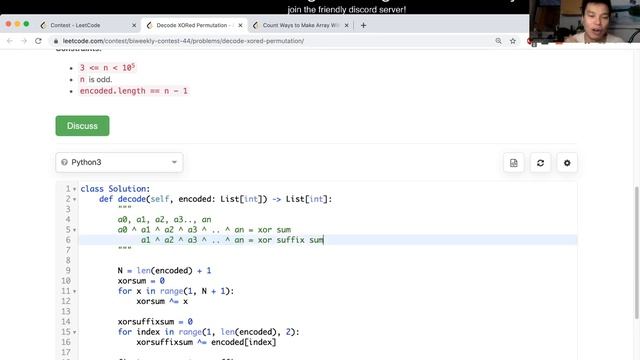
Task: Close the Count Ways to Make Array tab
Action: coord(347,25)
